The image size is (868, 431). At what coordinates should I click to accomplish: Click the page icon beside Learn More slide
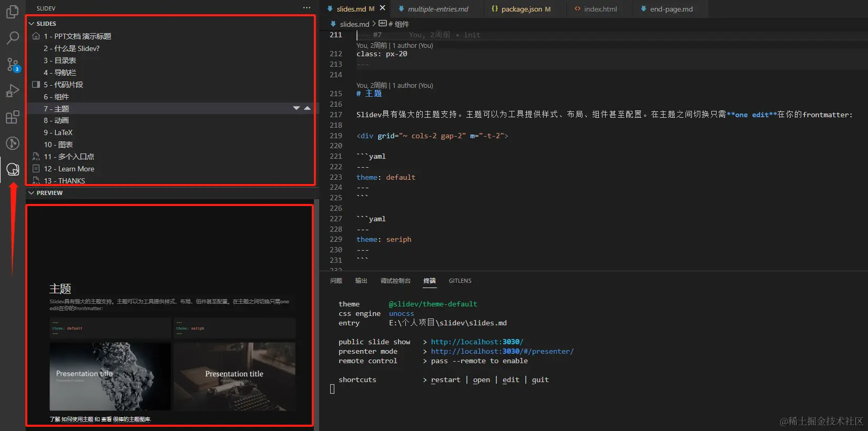[x=36, y=169]
